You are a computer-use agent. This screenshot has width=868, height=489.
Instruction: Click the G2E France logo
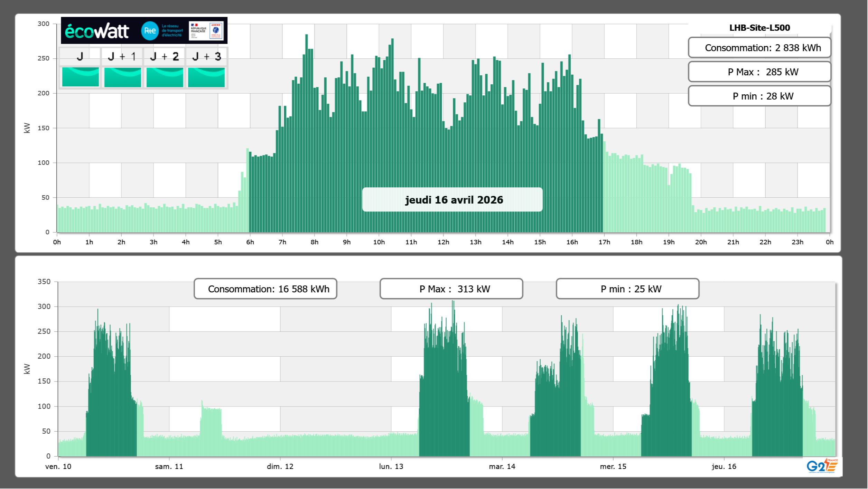click(x=822, y=466)
